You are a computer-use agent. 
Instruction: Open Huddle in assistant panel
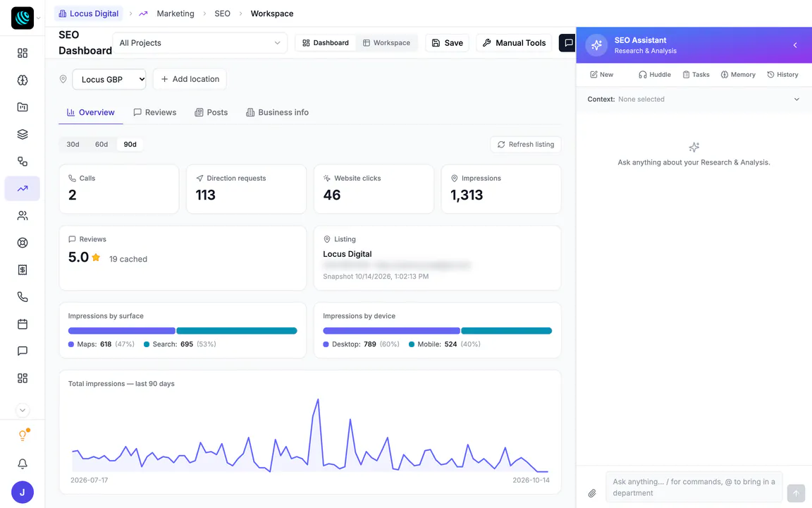point(655,75)
